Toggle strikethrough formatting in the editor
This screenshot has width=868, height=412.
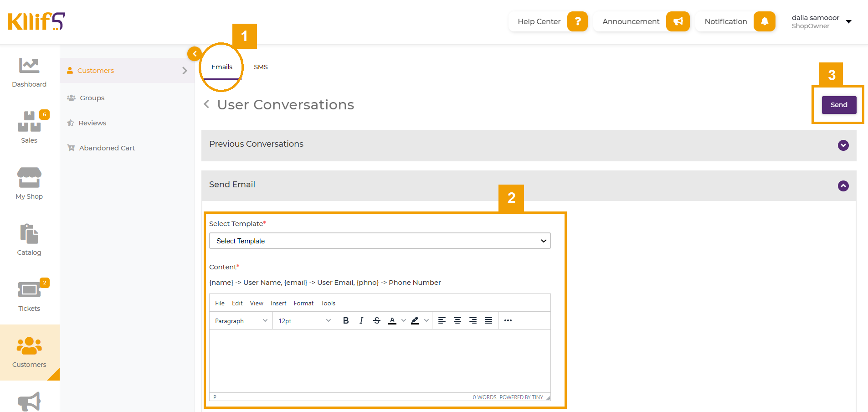click(x=377, y=320)
